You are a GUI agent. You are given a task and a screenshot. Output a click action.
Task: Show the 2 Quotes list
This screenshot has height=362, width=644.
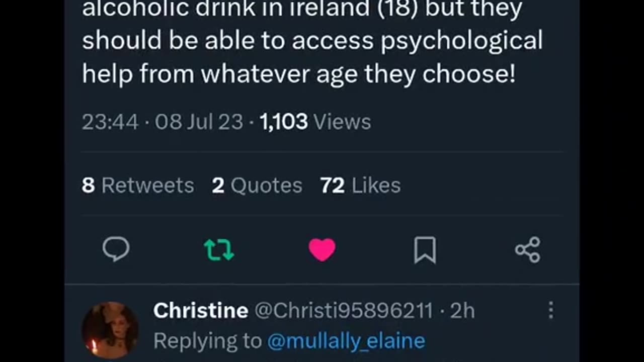pyautogui.click(x=257, y=186)
